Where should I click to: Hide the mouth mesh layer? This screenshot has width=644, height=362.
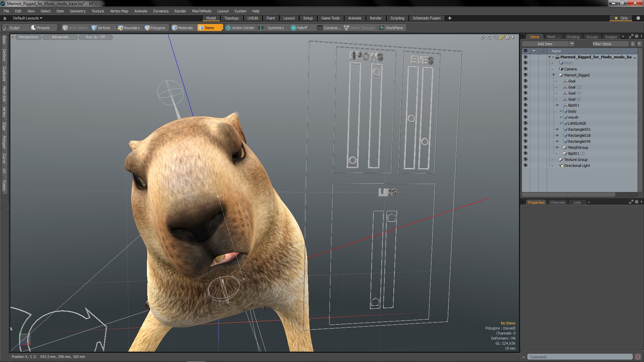[x=525, y=117]
